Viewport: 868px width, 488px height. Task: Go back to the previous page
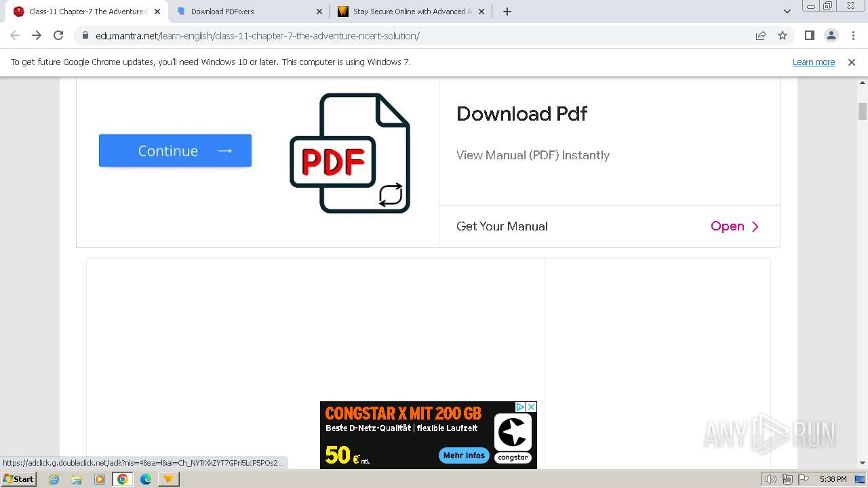tap(15, 35)
